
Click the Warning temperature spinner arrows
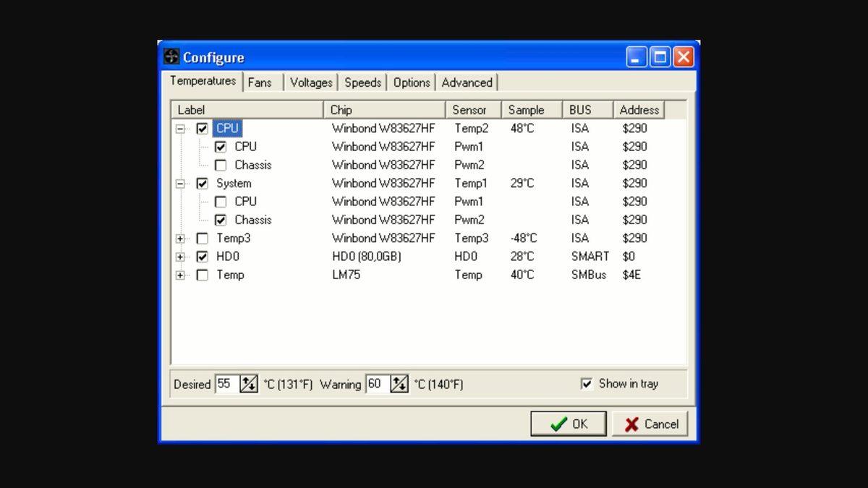tap(399, 384)
